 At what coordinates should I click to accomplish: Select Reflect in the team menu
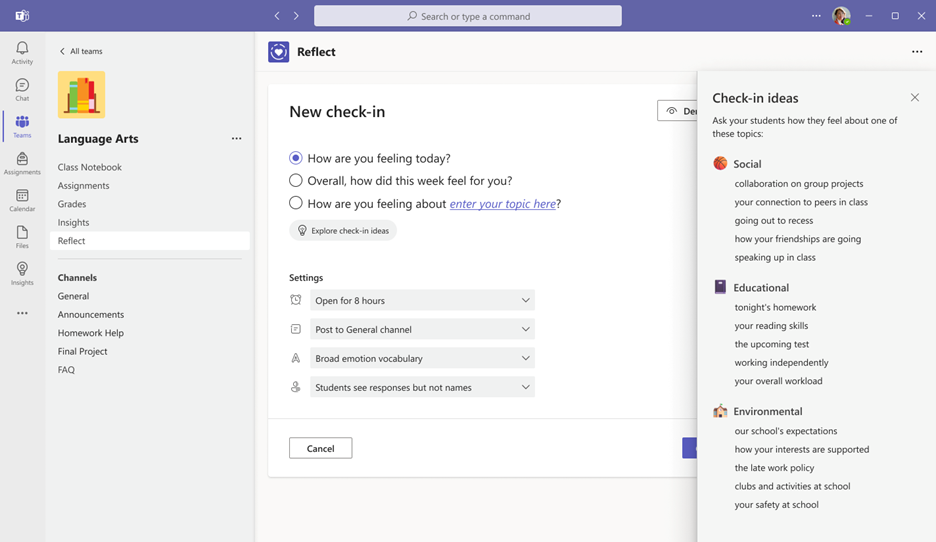(x=150, y=241)
